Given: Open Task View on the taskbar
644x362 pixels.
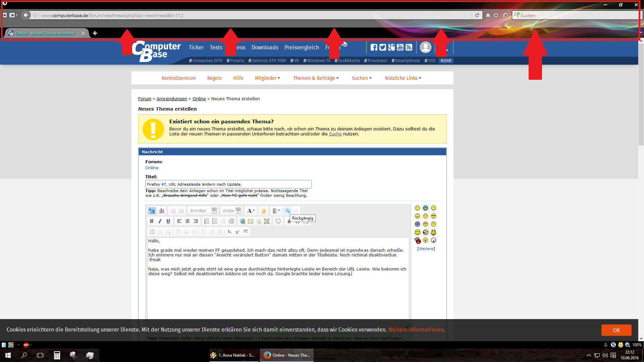Looking at the screenshot, I should (x=40, y=355).
